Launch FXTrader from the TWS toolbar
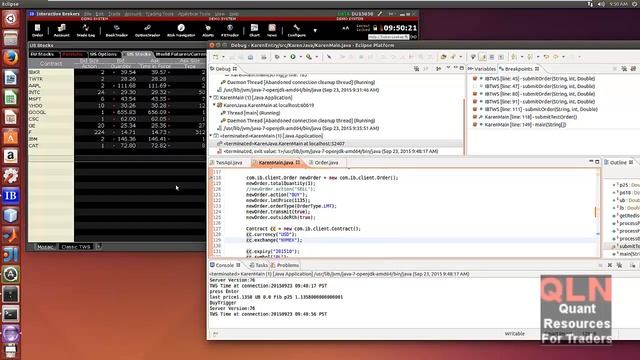This screenshot has width=640, height=360. click(x=230, y=30)
